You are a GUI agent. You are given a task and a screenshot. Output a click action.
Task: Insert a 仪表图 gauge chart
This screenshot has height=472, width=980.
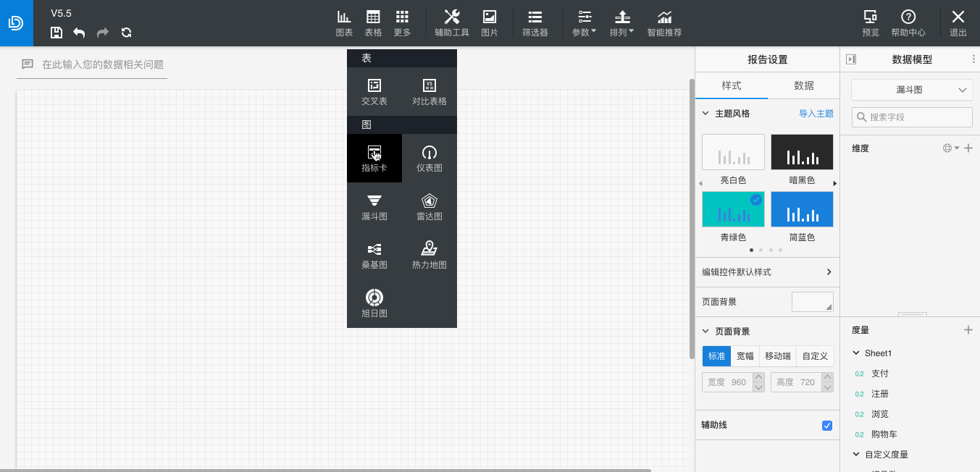(x=430, y=158)
